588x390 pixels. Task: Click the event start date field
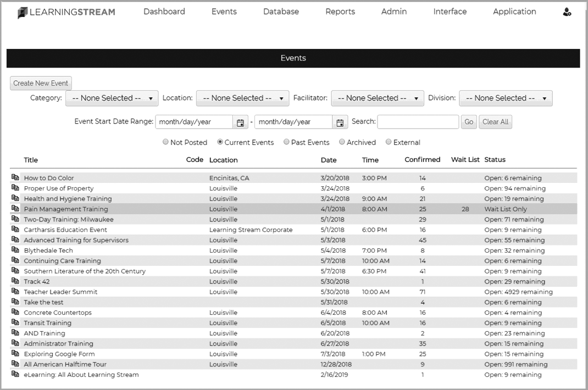194,122
